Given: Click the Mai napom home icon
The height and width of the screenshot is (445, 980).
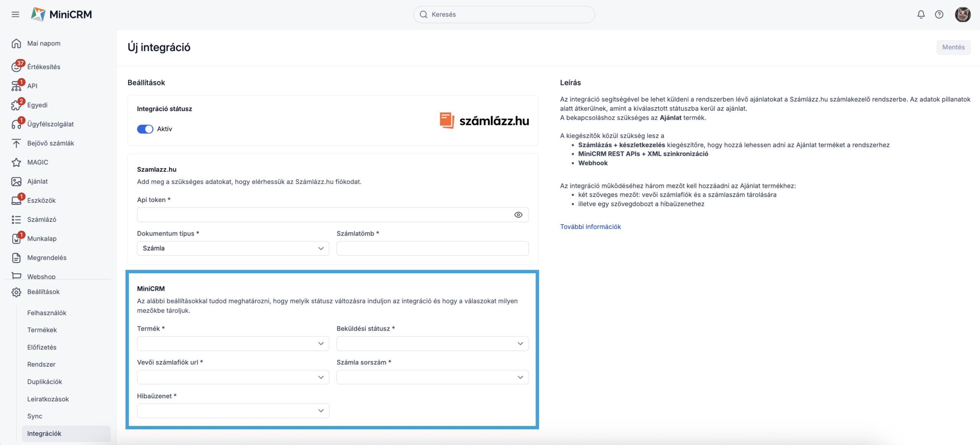Looking at the screenshot, I should tap(16, 44).
